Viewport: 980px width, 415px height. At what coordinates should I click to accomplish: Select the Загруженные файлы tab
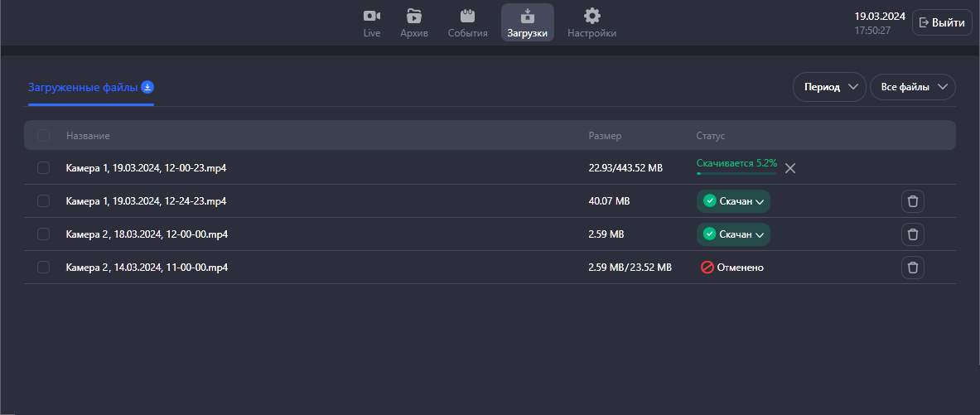coord(83,87)
